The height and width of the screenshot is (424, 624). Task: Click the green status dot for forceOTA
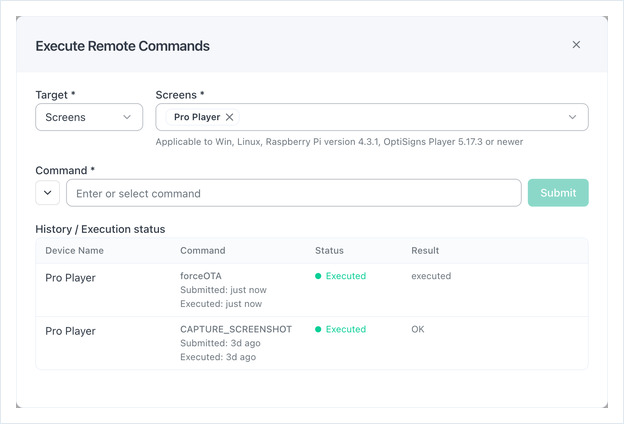point(318,276)
